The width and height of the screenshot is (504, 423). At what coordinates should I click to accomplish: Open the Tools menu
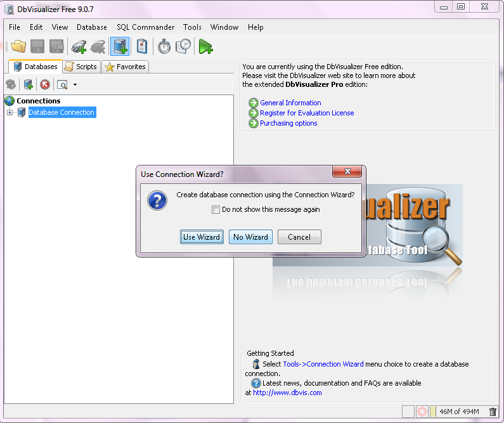[192, 27]
